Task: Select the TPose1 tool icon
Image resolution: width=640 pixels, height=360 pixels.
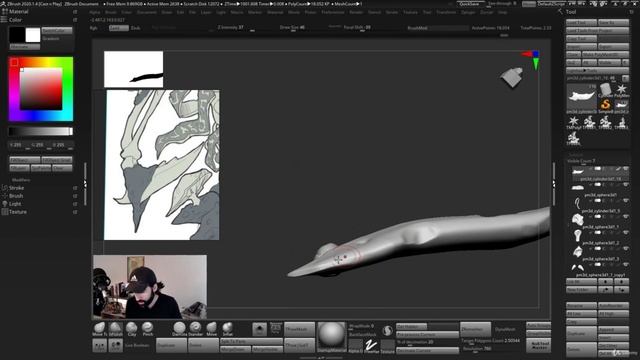Action: point(589,122)
